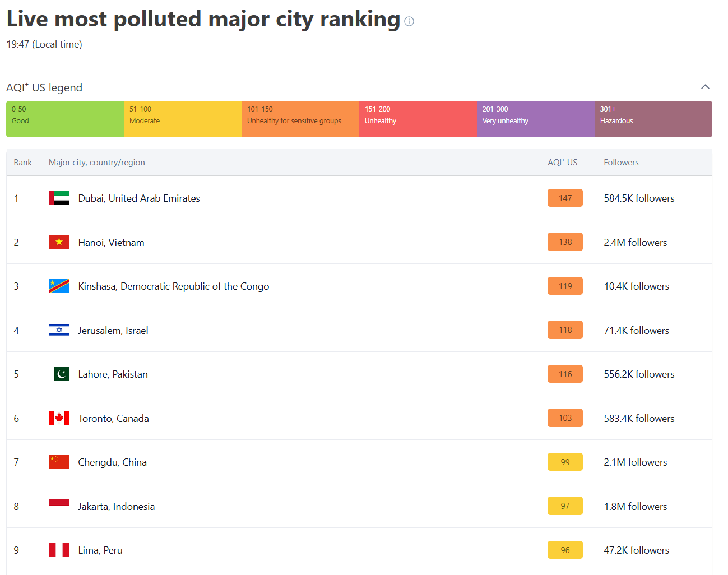Click the DR Congo flag icon

tap(59, 286)
